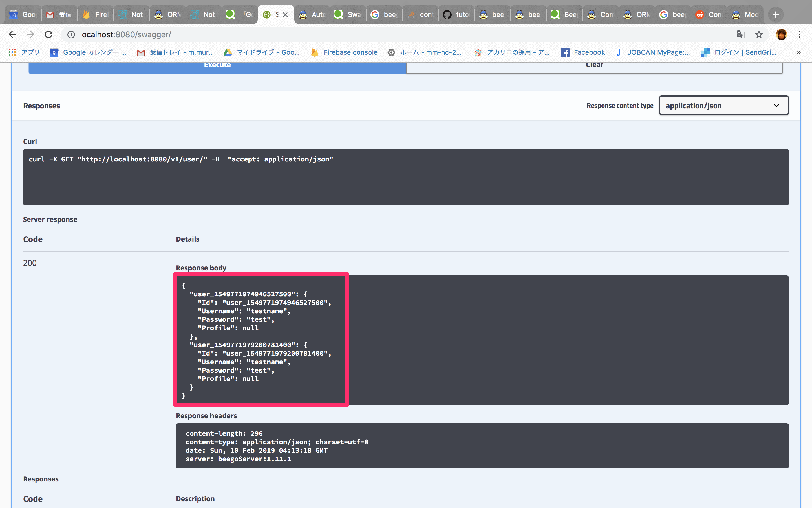Open a new tab with plus button
Screen dimensions: 812x508
pos(775,14)
